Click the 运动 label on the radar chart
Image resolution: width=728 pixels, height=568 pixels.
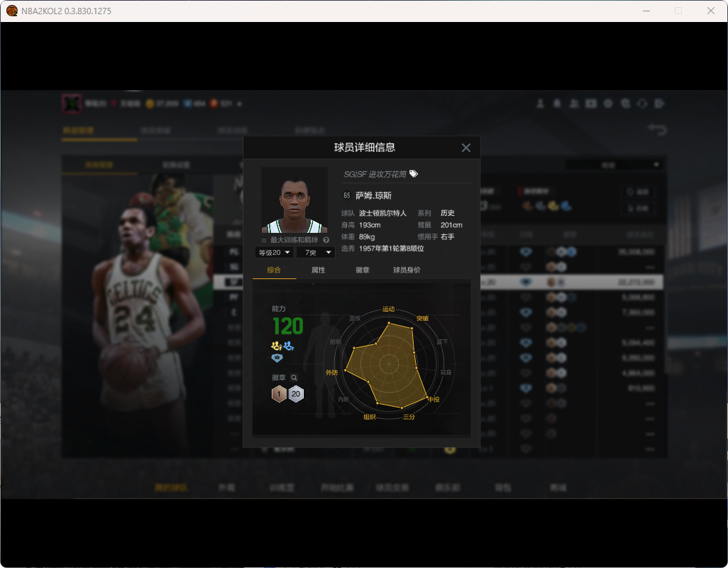click(x=389, y=310)
